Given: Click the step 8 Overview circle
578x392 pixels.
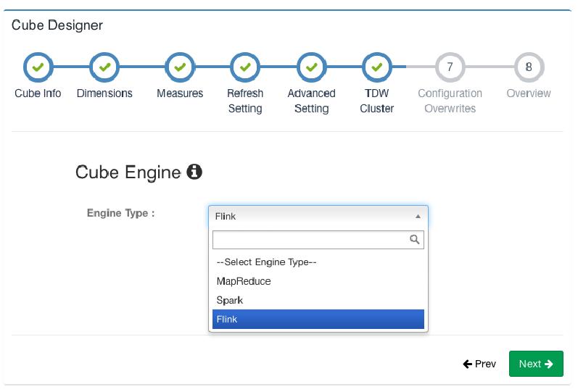Looking at the screenshot, I should (x=529, y=67).
